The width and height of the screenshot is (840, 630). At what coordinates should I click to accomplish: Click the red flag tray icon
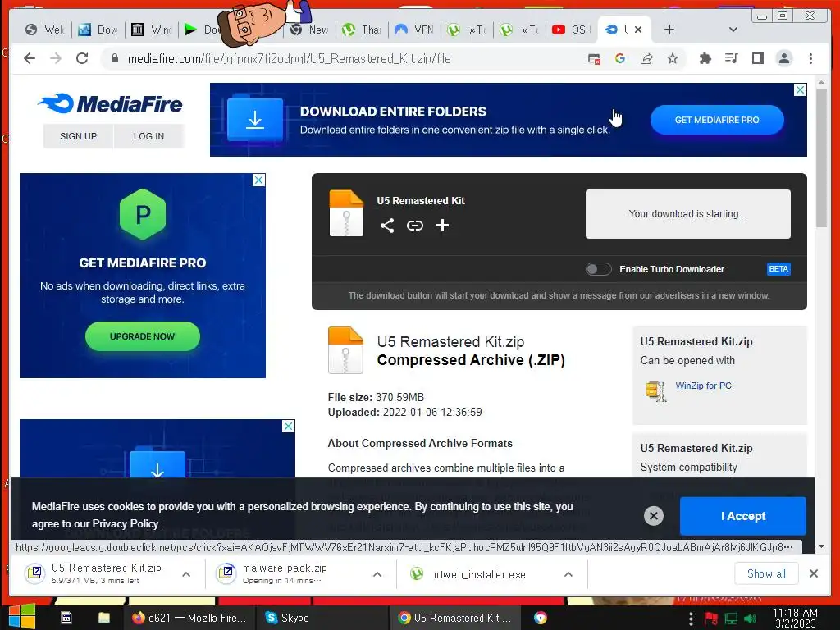[711, 619]
